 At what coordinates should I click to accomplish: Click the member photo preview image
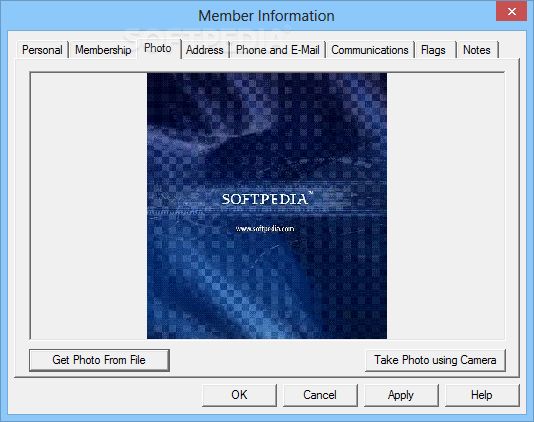(x=267, y=206)
